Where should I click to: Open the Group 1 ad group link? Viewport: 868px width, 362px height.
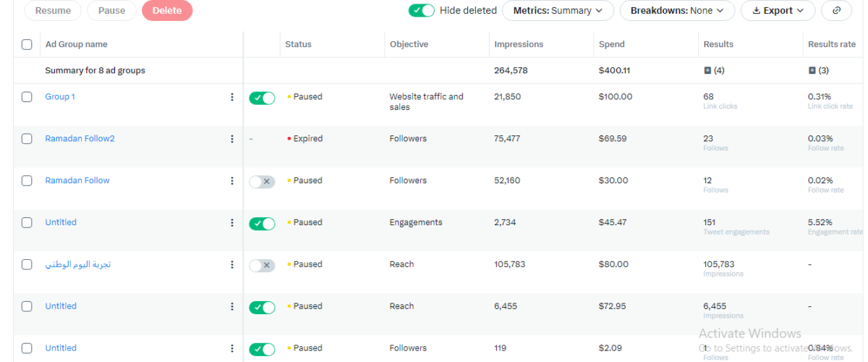(x=60, y=96)
